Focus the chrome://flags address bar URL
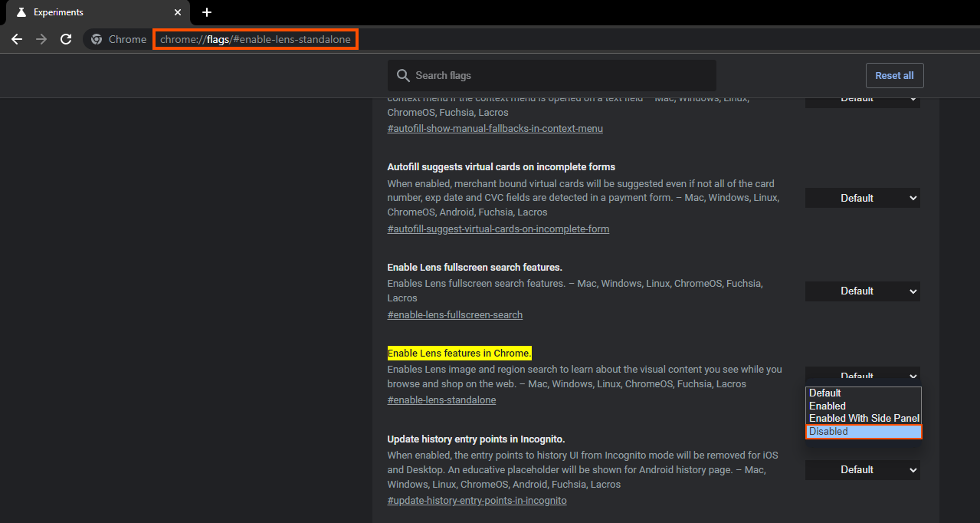The height and width of the screenshot is (523, 980). point(255,39)
